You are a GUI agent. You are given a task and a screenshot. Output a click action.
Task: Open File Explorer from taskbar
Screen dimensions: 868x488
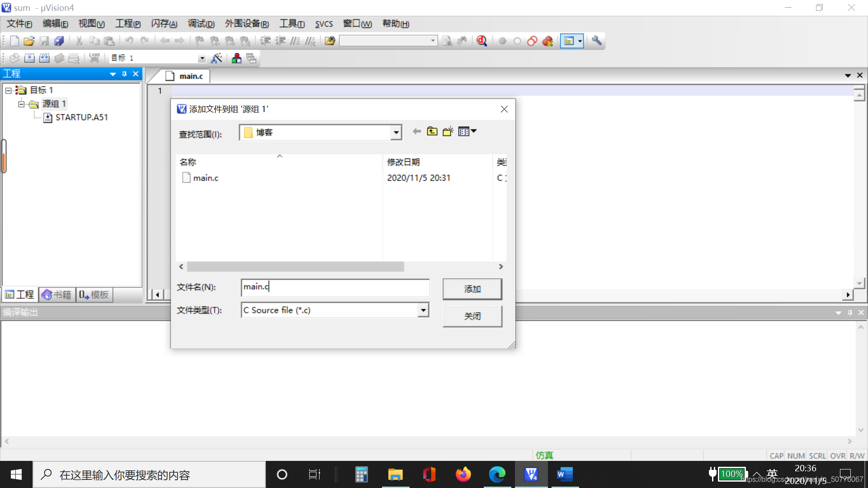(x=395, y=474)
